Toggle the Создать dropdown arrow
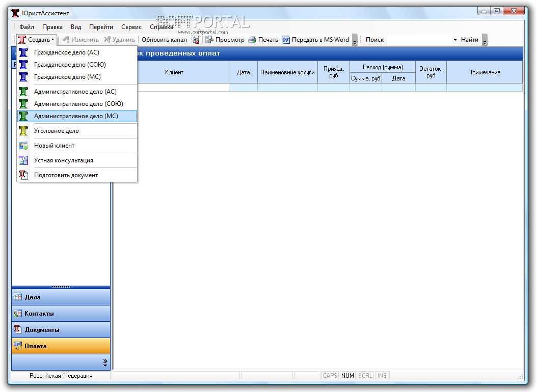The height and width of the screenshot is (392, 537). [53, 40]
